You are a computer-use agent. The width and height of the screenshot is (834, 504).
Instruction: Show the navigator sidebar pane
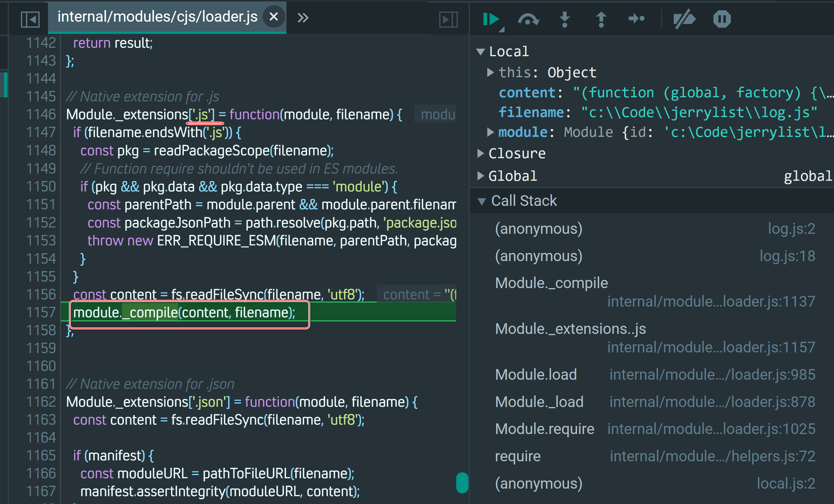tap(30, 19)
